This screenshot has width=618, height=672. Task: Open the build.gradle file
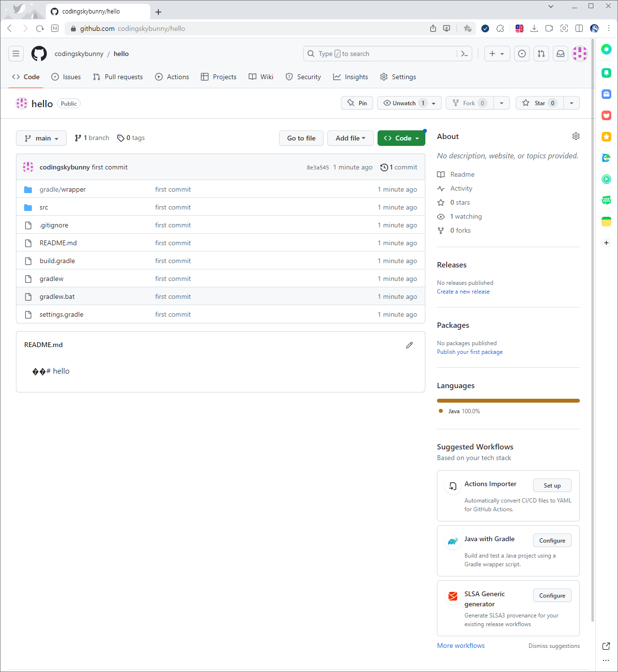pyautogui.click(x=57, y=261)
